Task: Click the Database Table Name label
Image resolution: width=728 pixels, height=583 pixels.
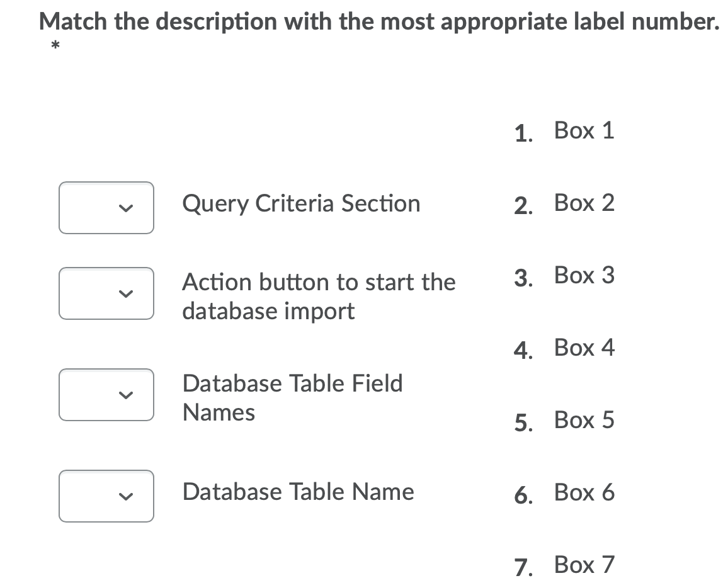Action: [298, 492]
